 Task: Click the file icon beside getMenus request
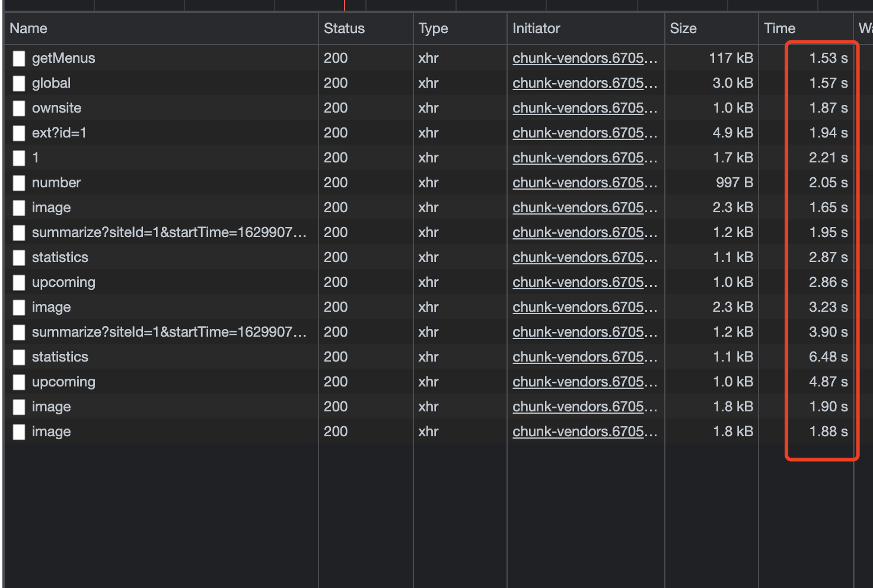click(19, 58)
